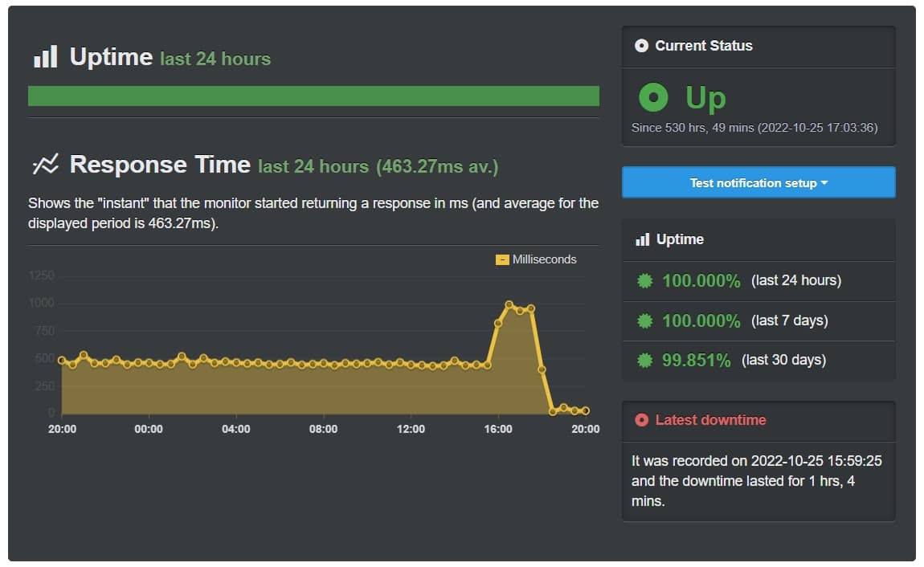This screenshot has width=924, height=567.
Task: Click the green badge icon for last 24 hours
Action: [644, 281]
